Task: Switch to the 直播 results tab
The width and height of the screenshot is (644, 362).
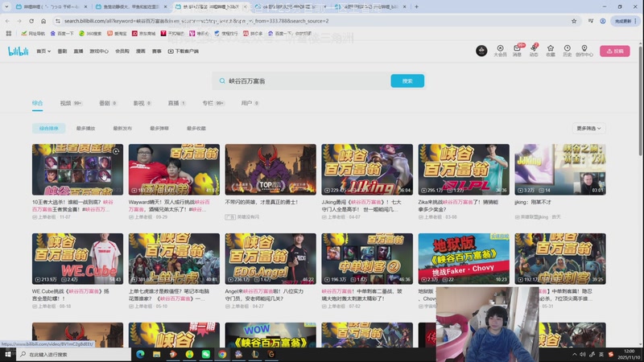Action: 176,103
